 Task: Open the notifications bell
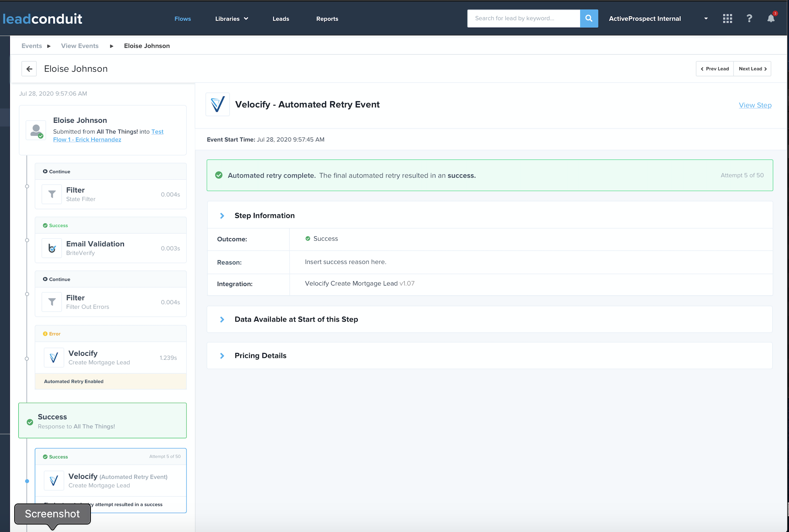771,18
